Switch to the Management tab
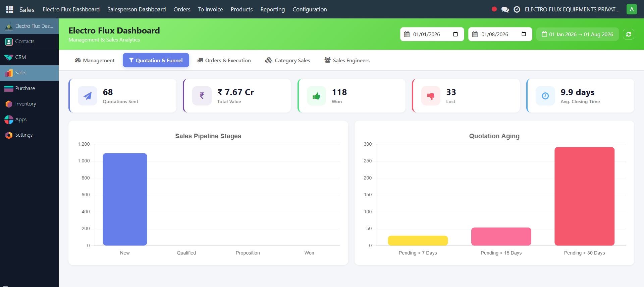Viewport: 644px width, 287px height. 95,60
